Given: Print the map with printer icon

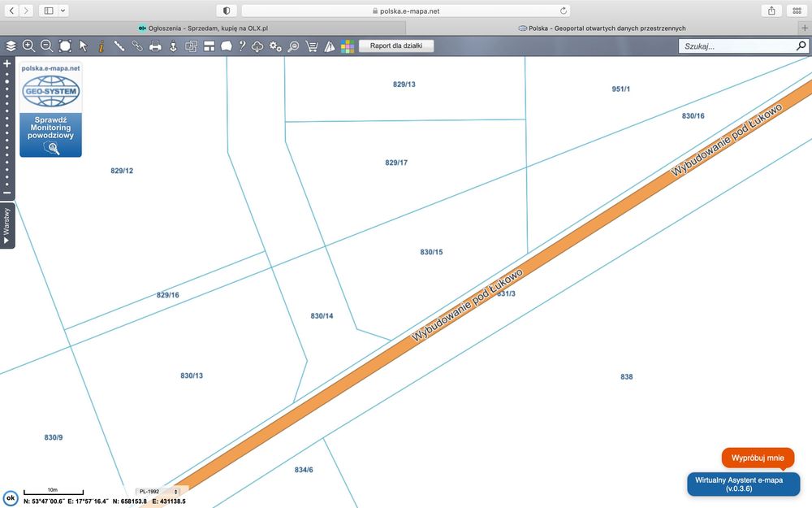Looking at the screenshot, I should 155,46.
